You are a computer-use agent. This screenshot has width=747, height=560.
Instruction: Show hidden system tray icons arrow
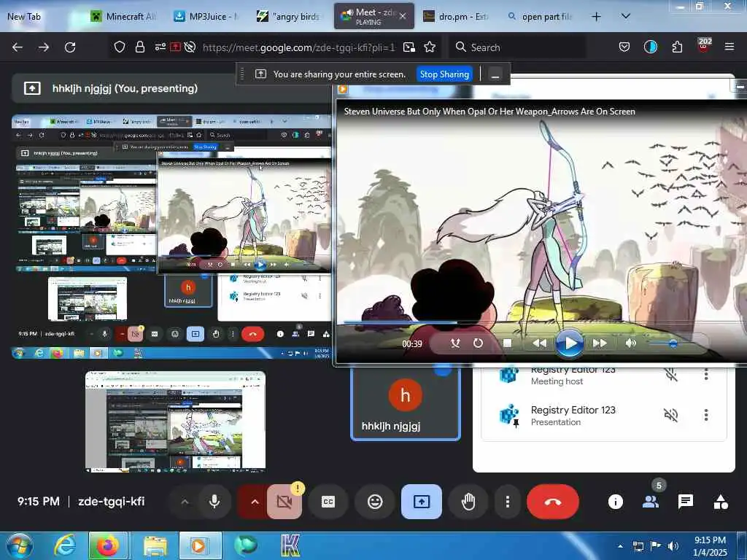(620, 546)
